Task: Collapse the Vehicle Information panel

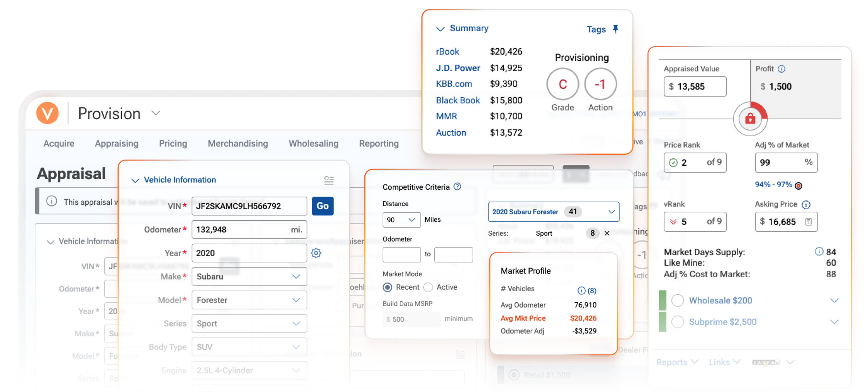Action: click(135, 180)
